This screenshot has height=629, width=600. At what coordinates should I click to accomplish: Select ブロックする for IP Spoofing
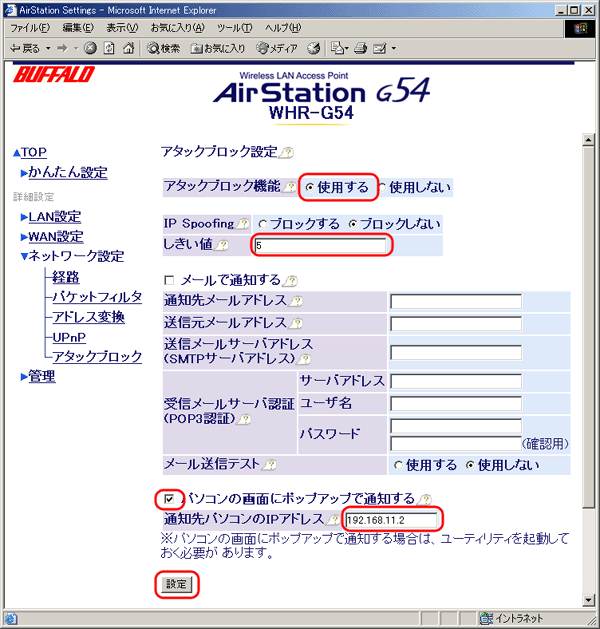point(263,224)
